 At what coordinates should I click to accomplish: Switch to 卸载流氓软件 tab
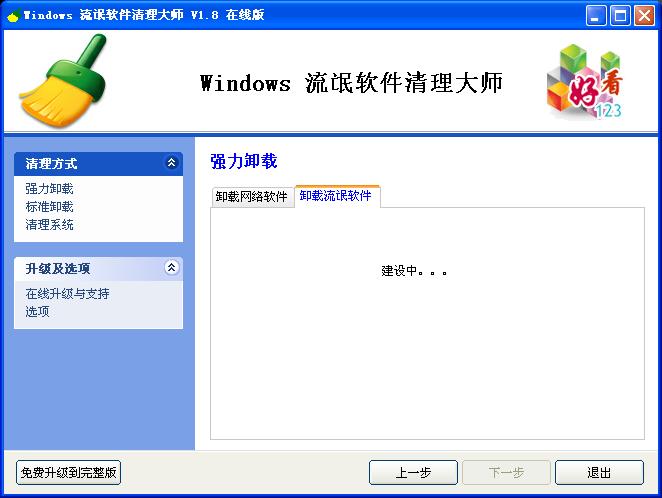tap(336, 196)
